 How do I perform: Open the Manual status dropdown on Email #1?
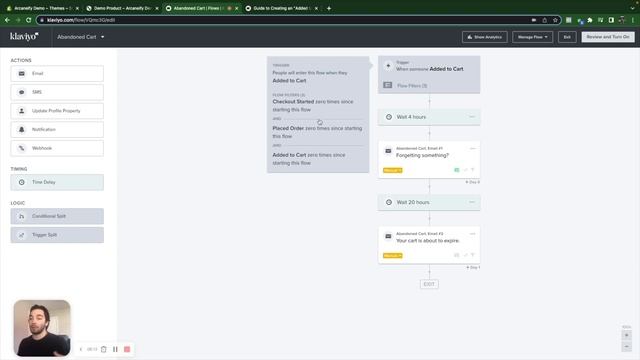click(393, 170)
